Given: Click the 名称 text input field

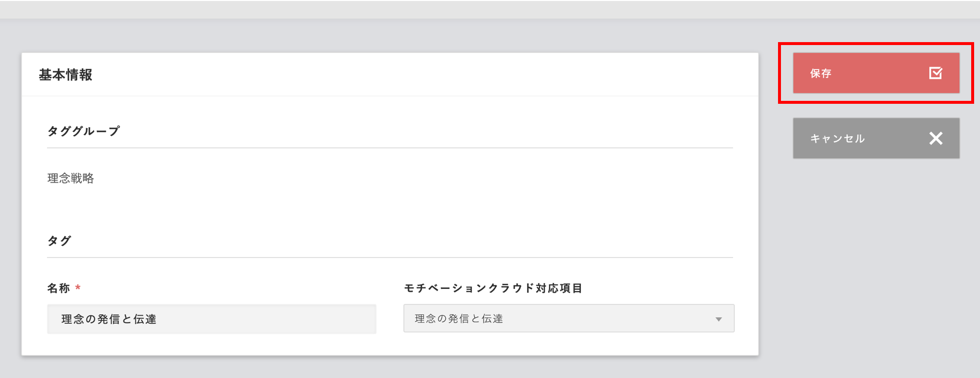Looking at the screenshot, I should [211, 319].
